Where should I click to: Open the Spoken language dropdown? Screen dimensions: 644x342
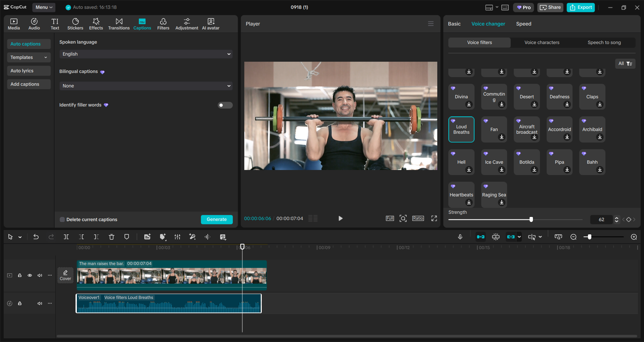[x=146, y=54]
